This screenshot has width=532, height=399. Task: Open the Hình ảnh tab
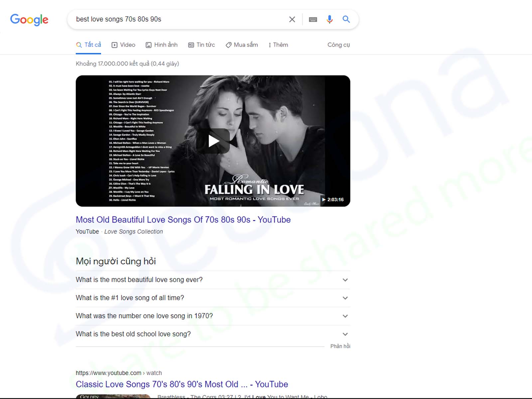tap(162, 45)
